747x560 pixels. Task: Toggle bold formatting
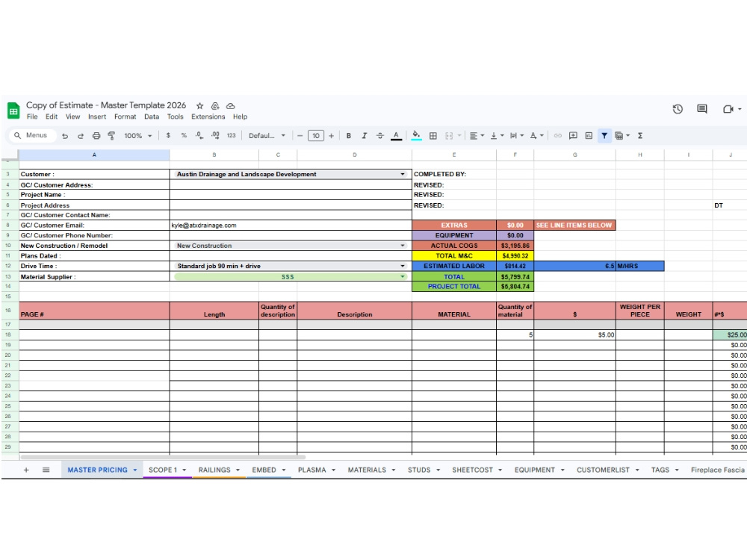coord(349,136)
